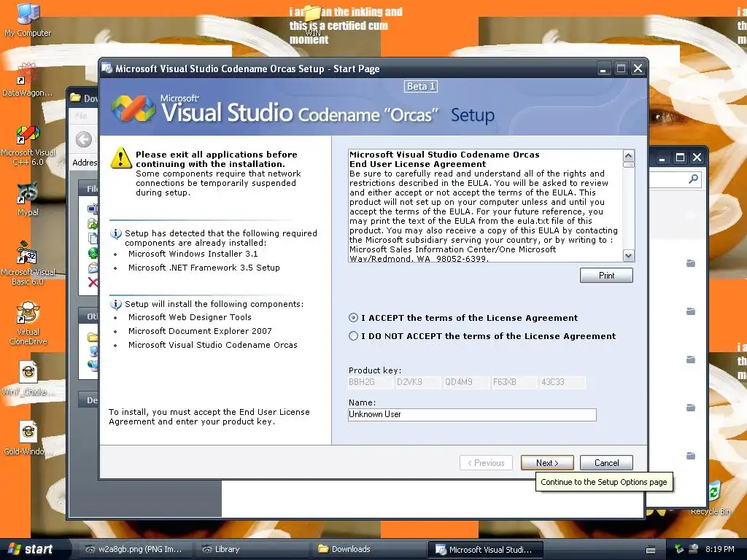
Task: Click the keyboard icon in system tray
Action: tap(650, 550)
